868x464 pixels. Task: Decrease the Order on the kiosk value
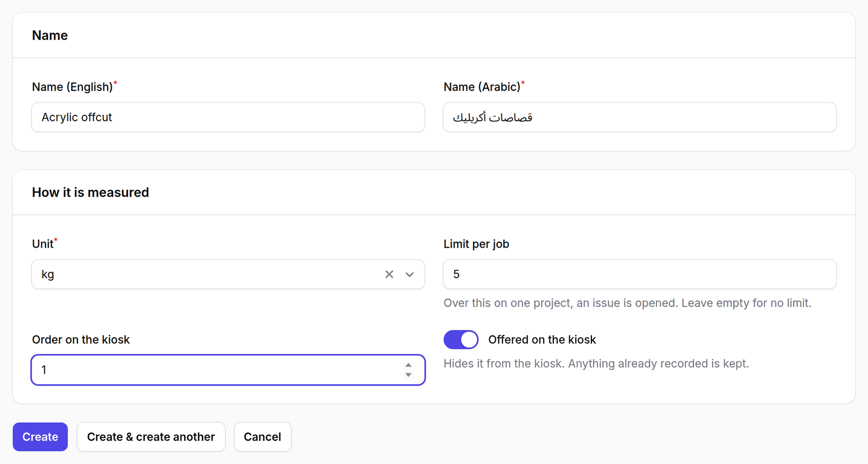pyautogui.click(x=409, y=375)
